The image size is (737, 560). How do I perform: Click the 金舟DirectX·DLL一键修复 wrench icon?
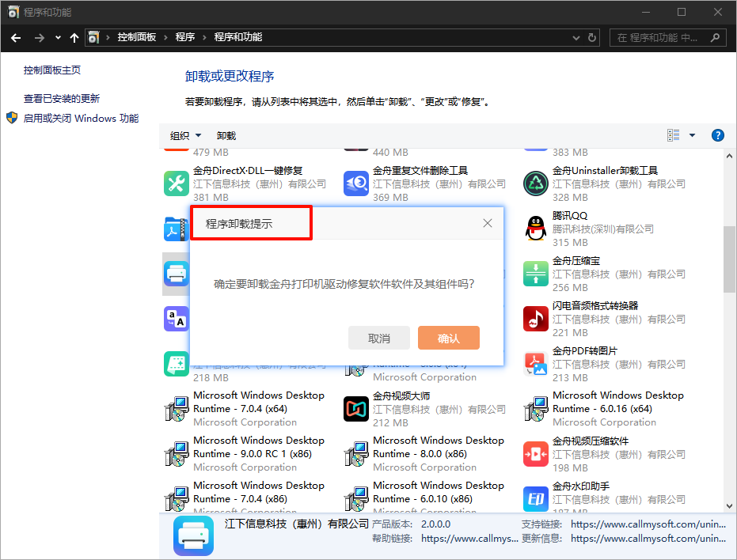pyautogui.click(x=177, y=184)
